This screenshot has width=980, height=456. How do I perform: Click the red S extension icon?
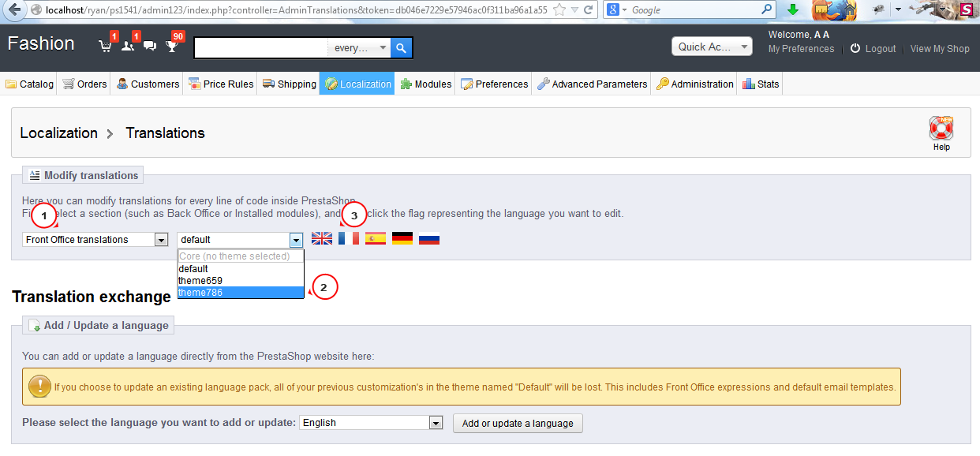(965, 10)
